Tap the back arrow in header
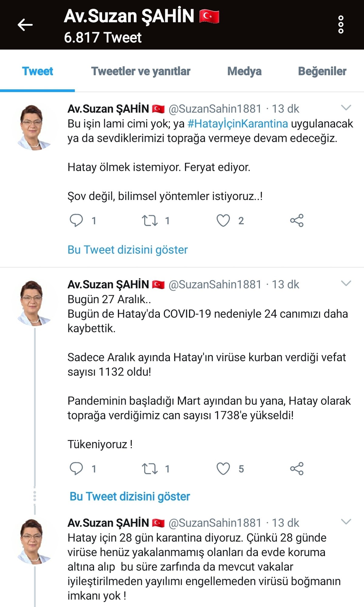This screenshot has height=607, width=364. 25,25
